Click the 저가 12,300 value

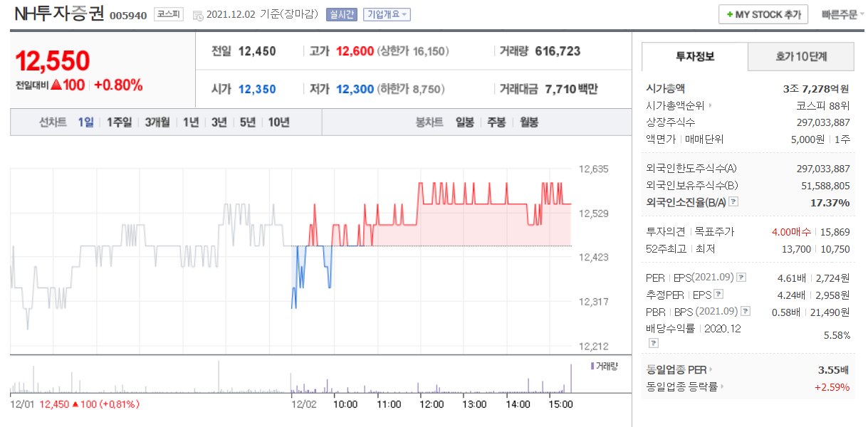click(355, 89)
